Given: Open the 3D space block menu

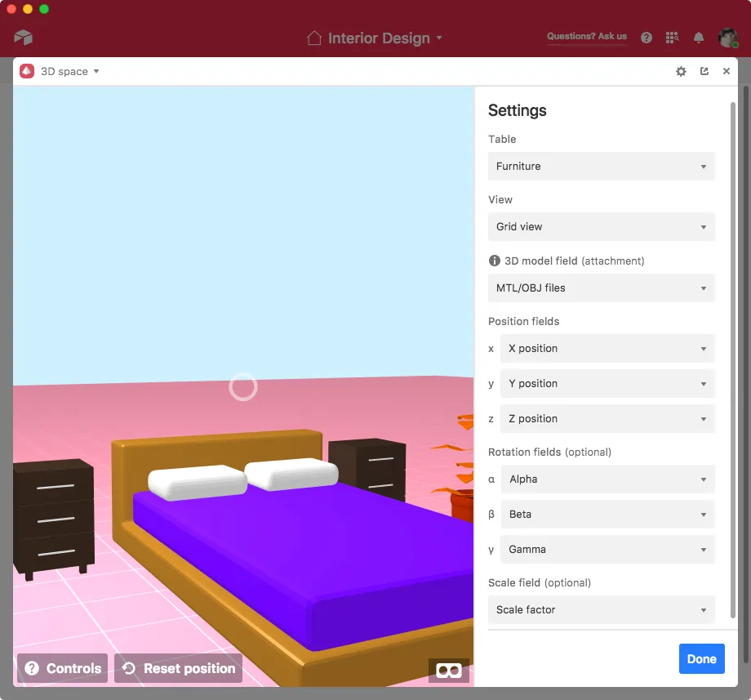Looking at the screenshot, I should (69, 72).
